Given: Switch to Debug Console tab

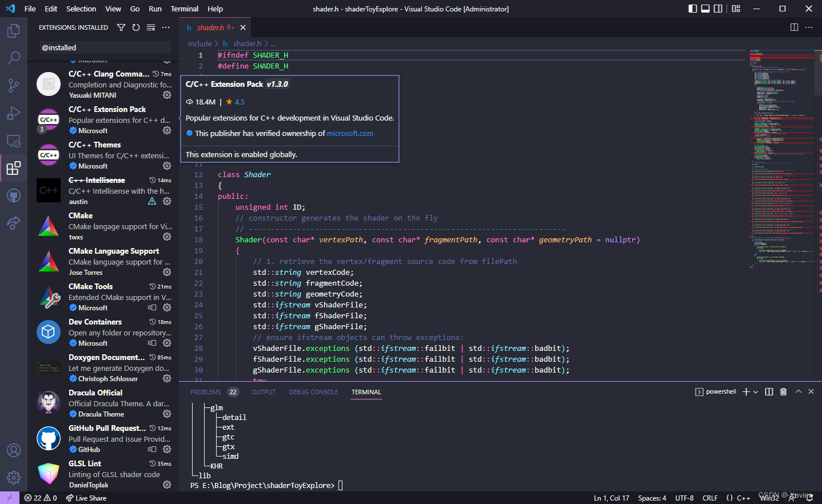Looking at the screenshot, I should tap(313, 392).
